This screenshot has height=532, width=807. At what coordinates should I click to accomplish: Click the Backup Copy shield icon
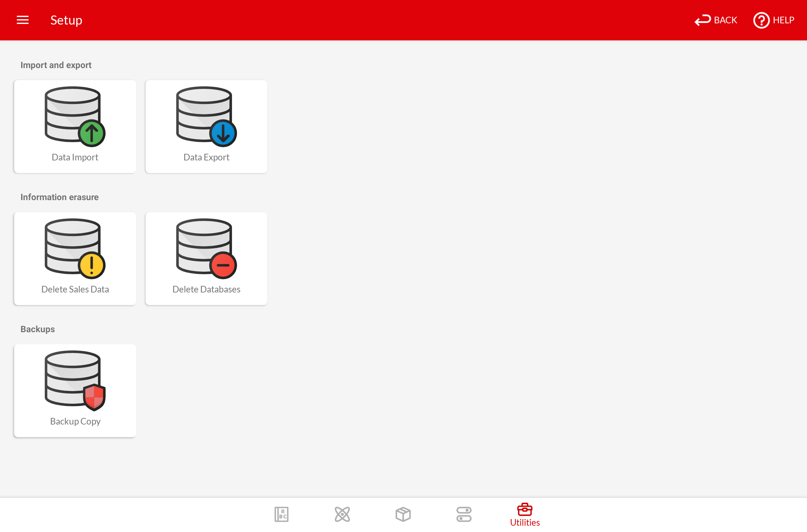pos(94,396)
